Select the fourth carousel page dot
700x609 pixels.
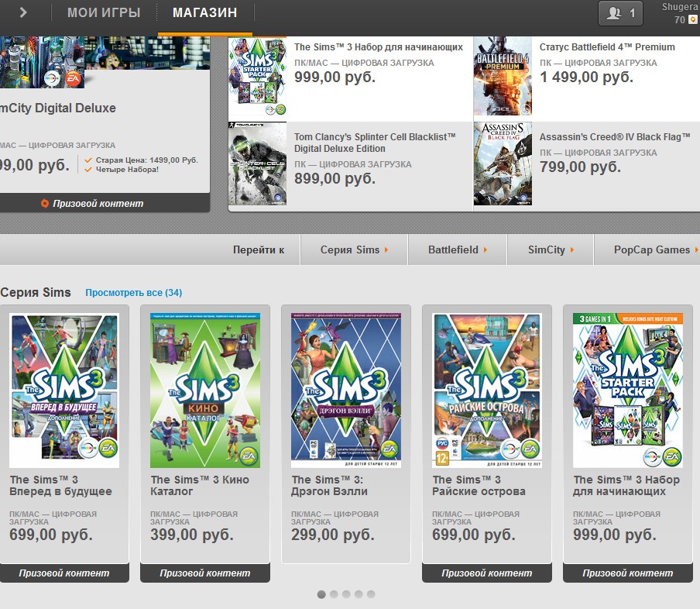(359, 594)
